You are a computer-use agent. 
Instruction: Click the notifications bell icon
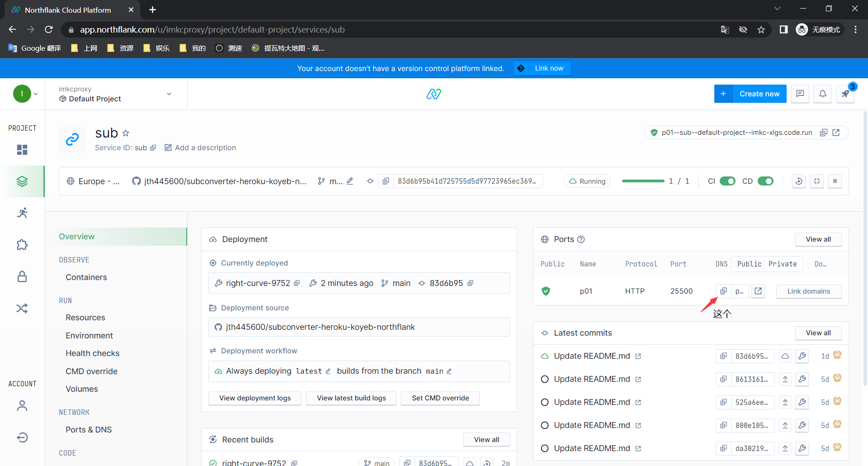coord(822,94)
